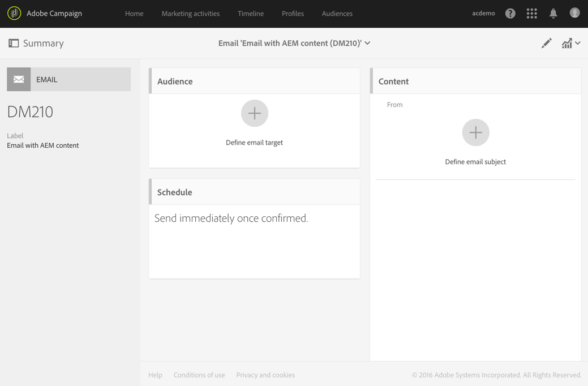The width and height of the screenshot is (588, 386).
Task: Edit email properties with the pencil icon
Action: (546, 42)
